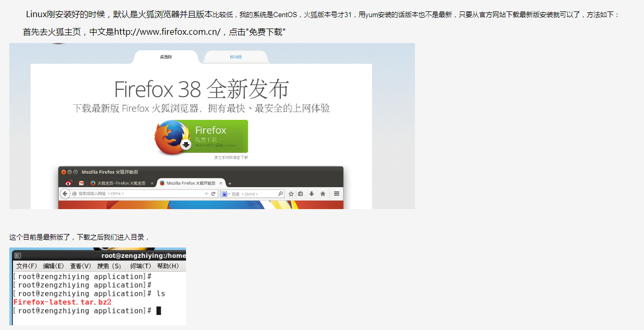
Task: Click the terminal window icon in title bar
Action: (x=18, y=255)
